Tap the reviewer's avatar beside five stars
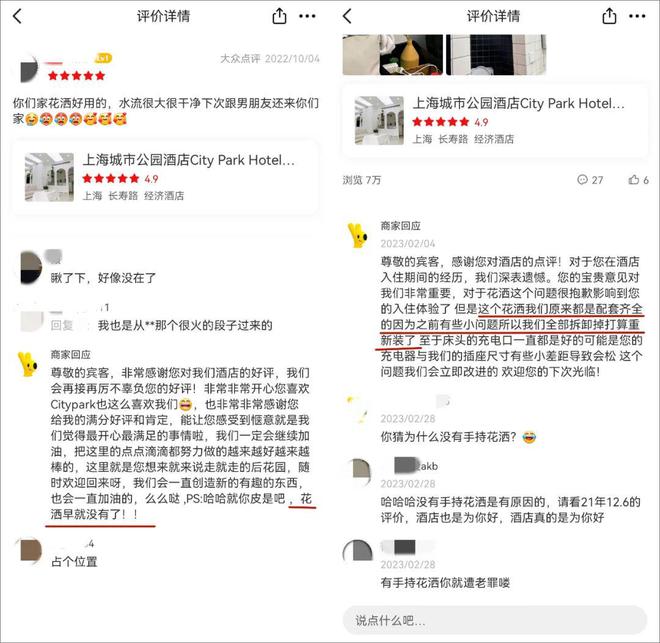Image resolution: width=660 pixels, height=643 pixels. tap(29, 69)
